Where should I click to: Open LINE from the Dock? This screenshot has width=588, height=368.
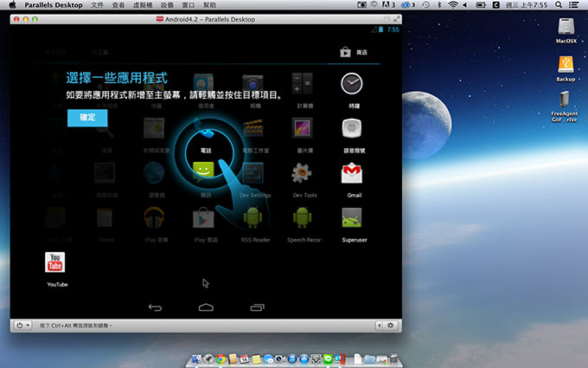tap(328, 359)
